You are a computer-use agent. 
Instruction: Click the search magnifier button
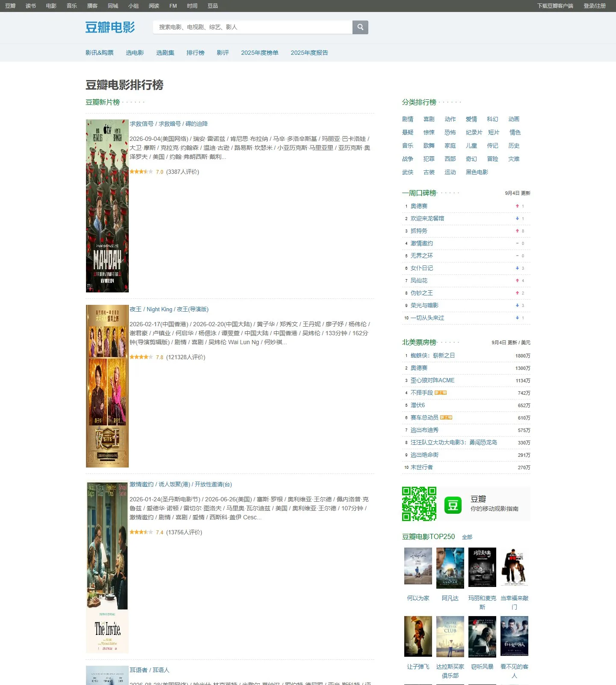click(360, 27)
